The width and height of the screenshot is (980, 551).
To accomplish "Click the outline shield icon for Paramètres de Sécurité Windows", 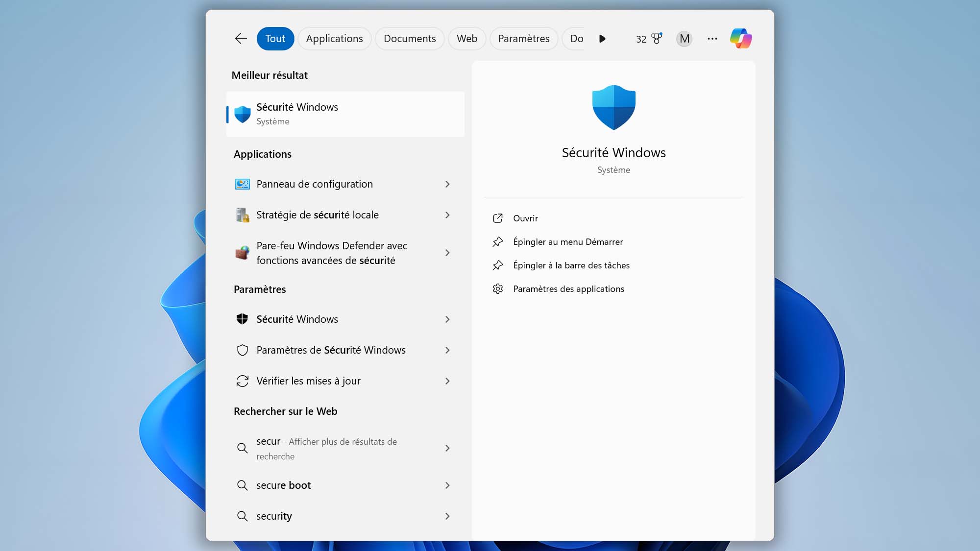I will [x=242, y=350].
